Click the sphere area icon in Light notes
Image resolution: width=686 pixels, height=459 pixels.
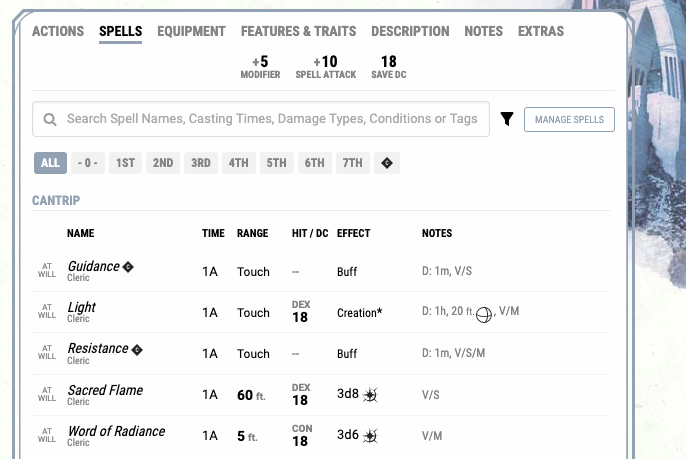484,315
